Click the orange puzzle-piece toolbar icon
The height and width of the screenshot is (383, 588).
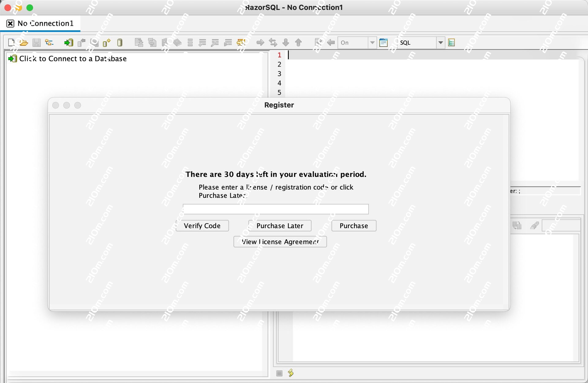pyautogui.click(x=241, y=43)
